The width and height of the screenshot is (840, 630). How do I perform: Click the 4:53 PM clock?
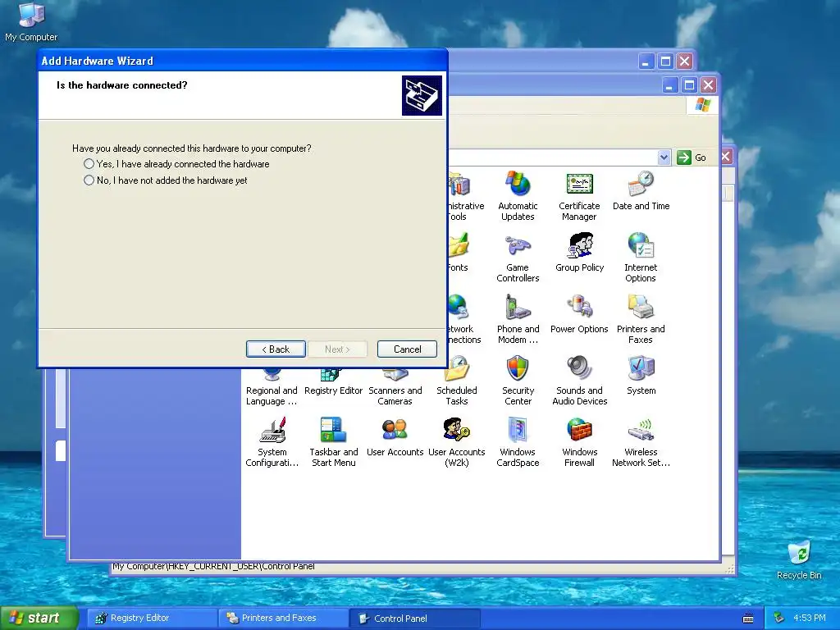click(x=810, y=619)
